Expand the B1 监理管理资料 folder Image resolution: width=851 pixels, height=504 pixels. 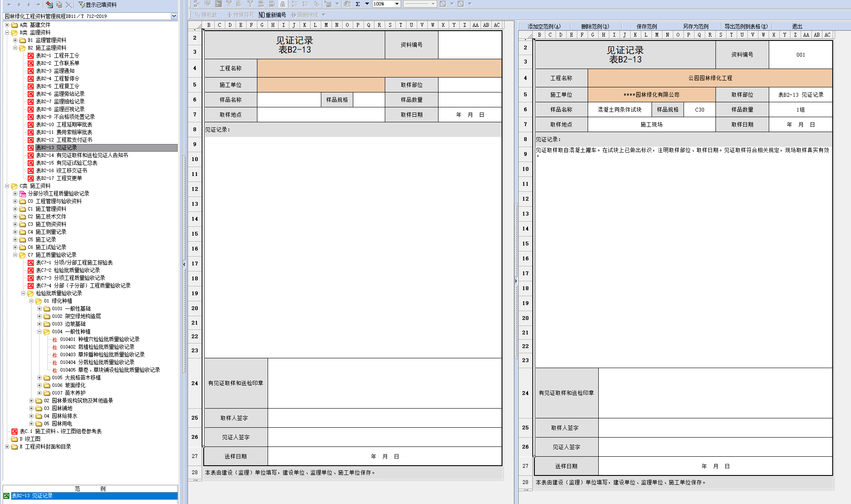tap(15, 40)
